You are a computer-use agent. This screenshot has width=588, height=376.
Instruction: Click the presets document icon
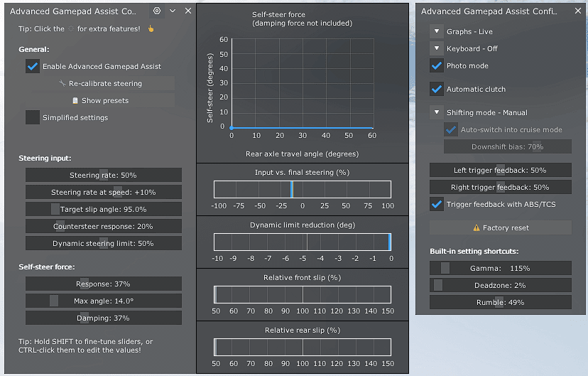75,100
